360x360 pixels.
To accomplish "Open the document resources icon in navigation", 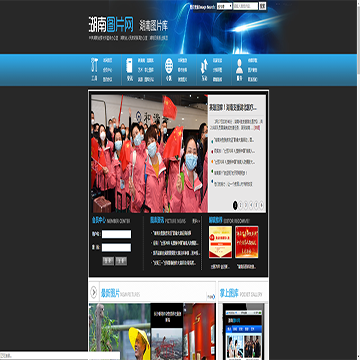I will [x=129, y=65].
